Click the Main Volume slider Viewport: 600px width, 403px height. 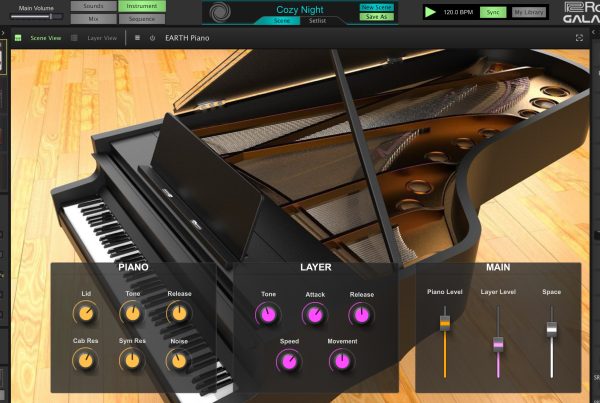[37, 16]
